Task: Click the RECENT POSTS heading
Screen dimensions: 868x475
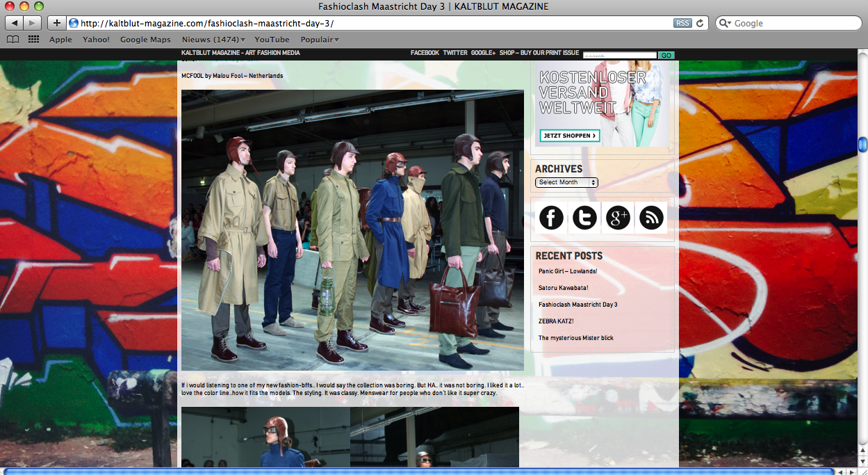Action: click(x=569, y=256)
